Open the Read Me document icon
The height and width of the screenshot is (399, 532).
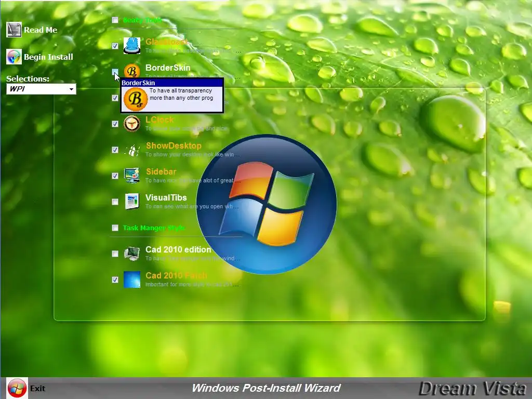tap(14, 30)
